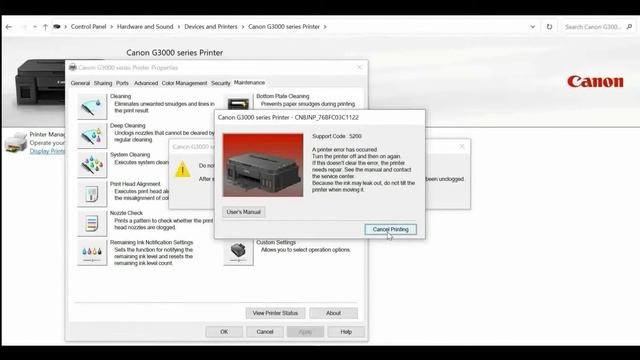
Task: Open the System Cleaning icon
Action: pos(92,164)
